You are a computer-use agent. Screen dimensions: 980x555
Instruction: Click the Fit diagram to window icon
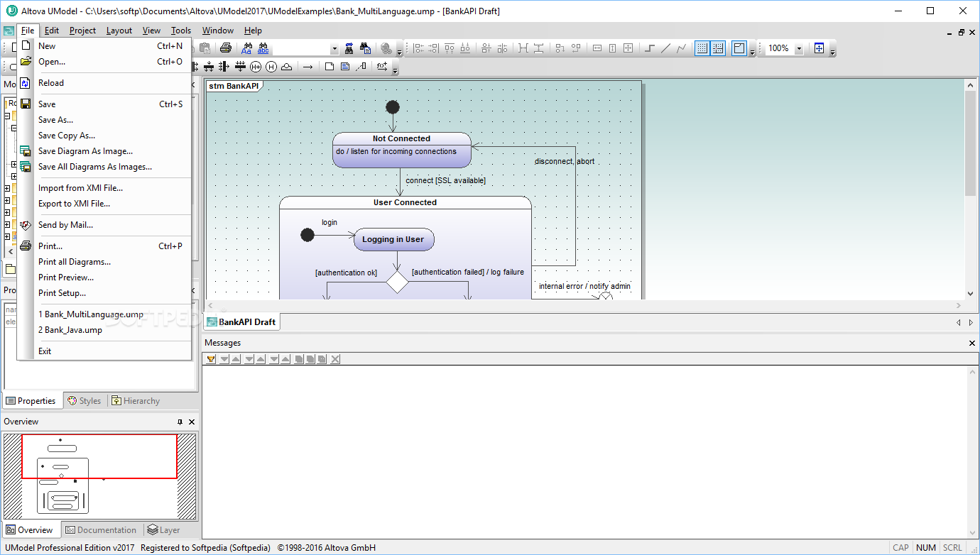click(x=819, y=48)
